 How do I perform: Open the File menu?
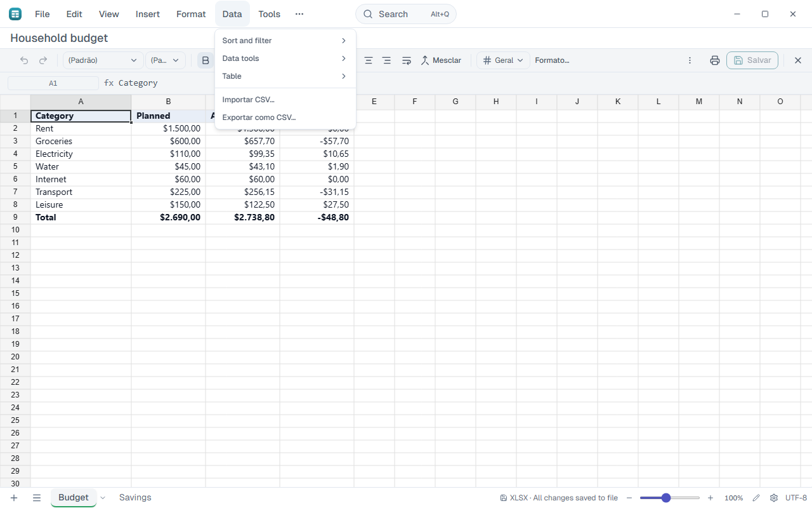43,14
